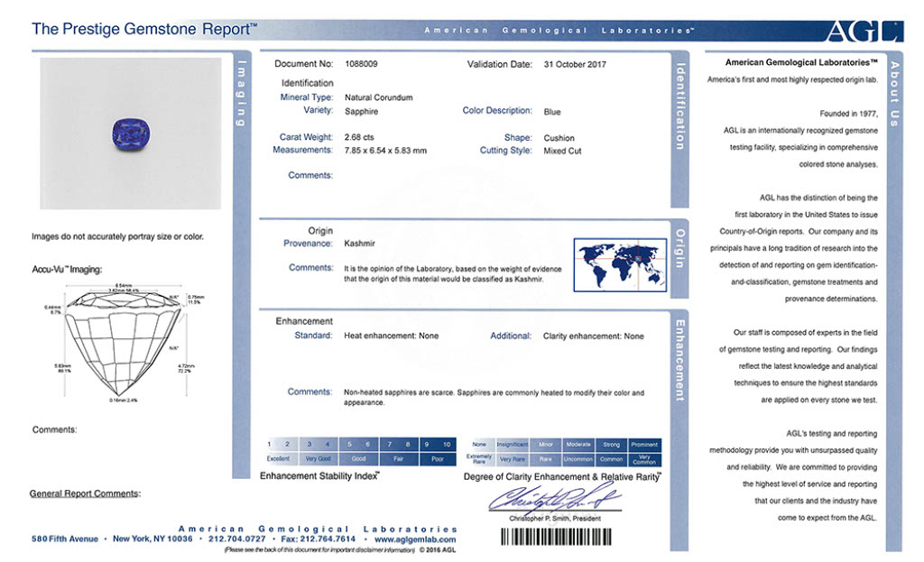Click shape value "Cushion"
This screenshot has width=924, height=562.
[559, 138]
